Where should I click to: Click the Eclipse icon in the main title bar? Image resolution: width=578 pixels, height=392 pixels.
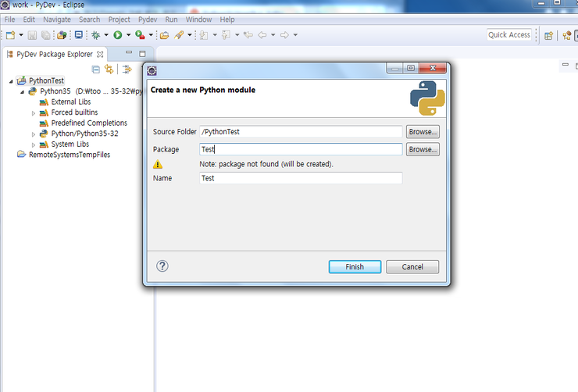pyautogui.click(x=5, y=5)
